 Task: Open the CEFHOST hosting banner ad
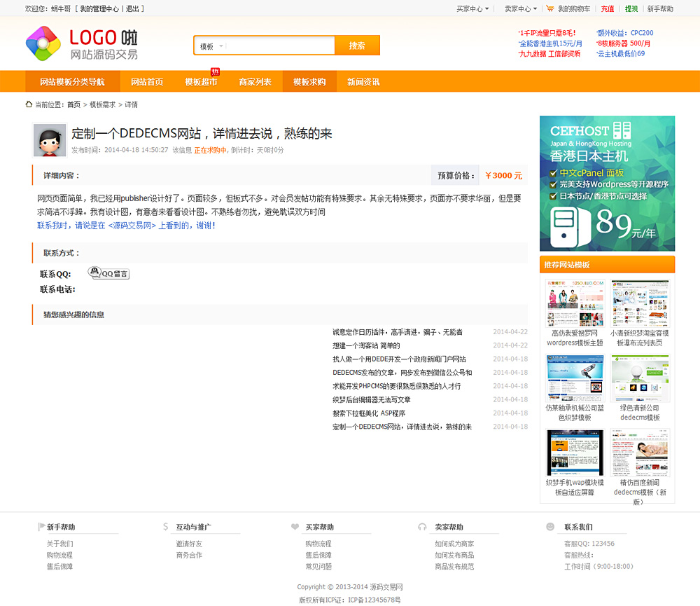(607, 184)
